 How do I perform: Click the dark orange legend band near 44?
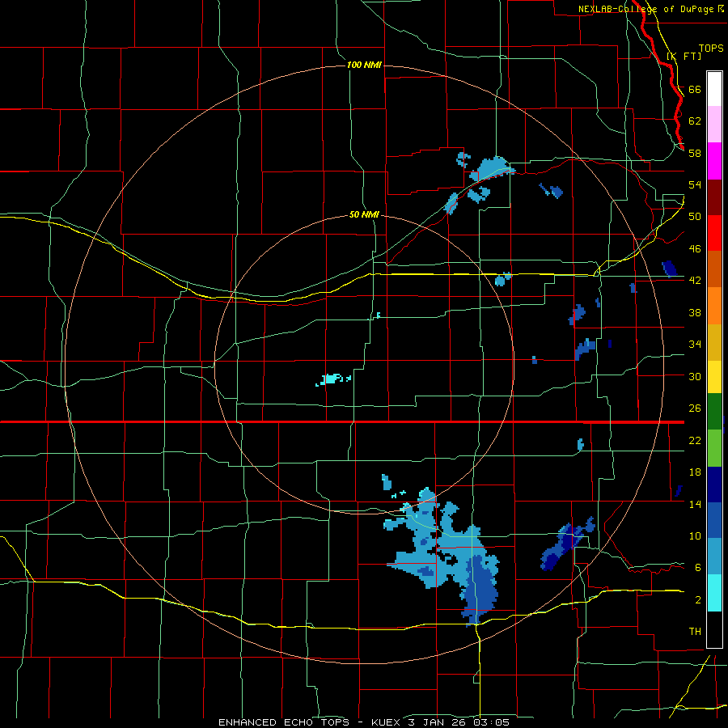click(714, 269)
